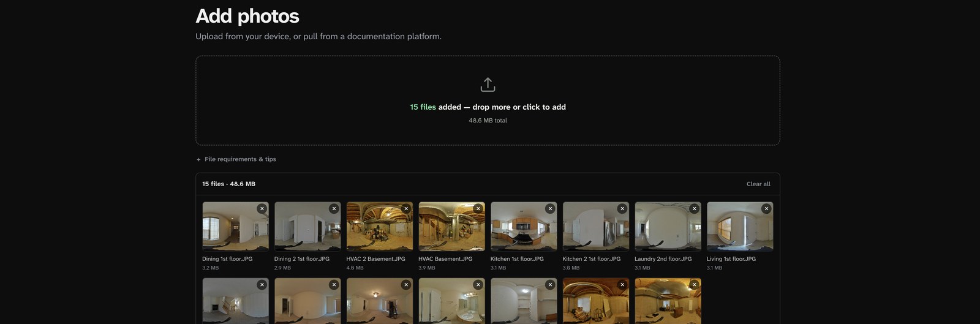Remove Dining 1st floor.JPG with its X

coord(262,209)
